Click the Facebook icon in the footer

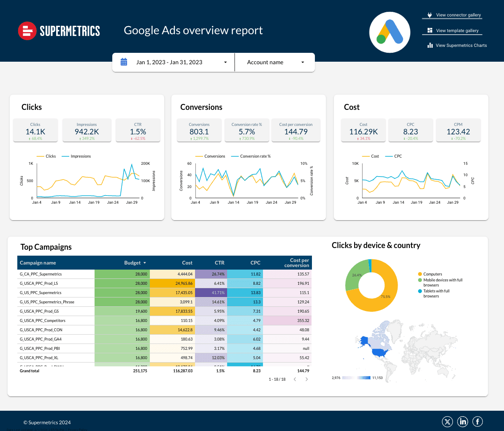pyautogui.click(x=477, y=421)
